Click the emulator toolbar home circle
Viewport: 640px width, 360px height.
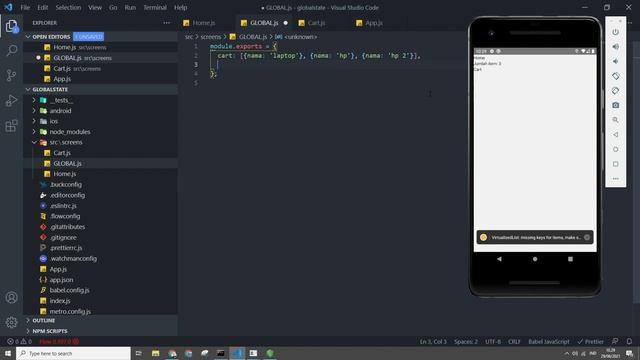coord(616,149)
